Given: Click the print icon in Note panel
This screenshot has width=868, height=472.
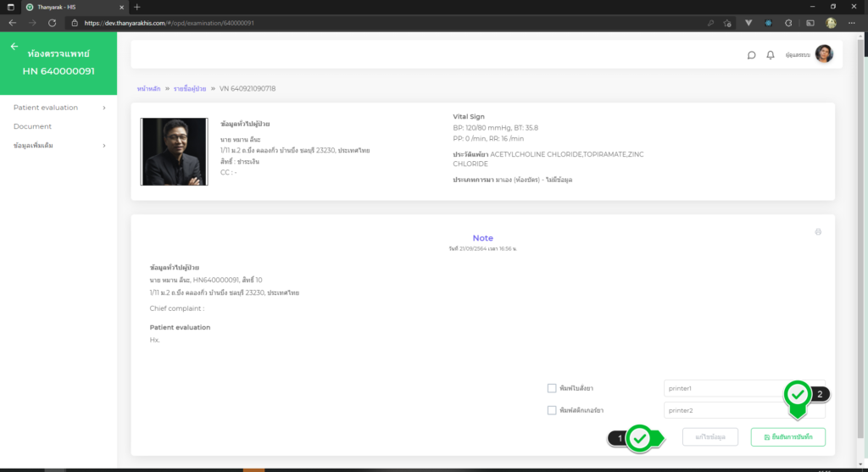Looking at the screenshot, I should pyautogui.click(x=818, y=231).
